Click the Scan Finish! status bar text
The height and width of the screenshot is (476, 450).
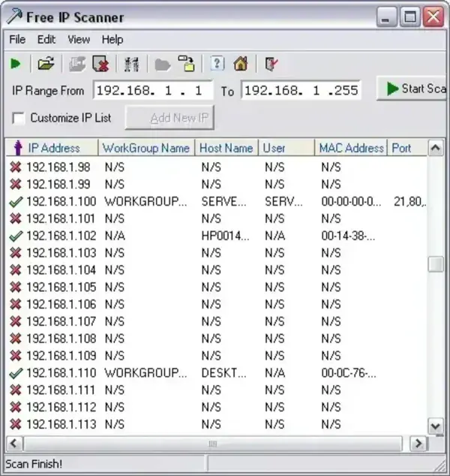point(34,464)
